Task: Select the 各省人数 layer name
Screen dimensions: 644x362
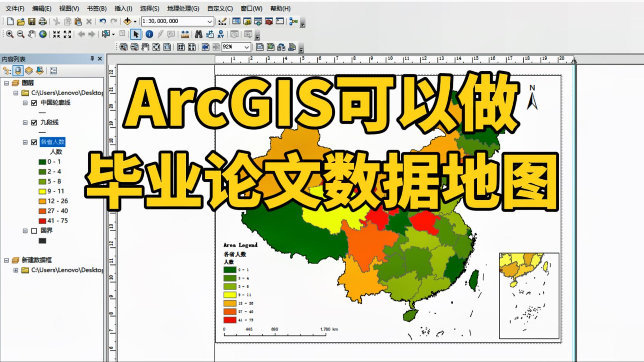Action: coord(52,142)
